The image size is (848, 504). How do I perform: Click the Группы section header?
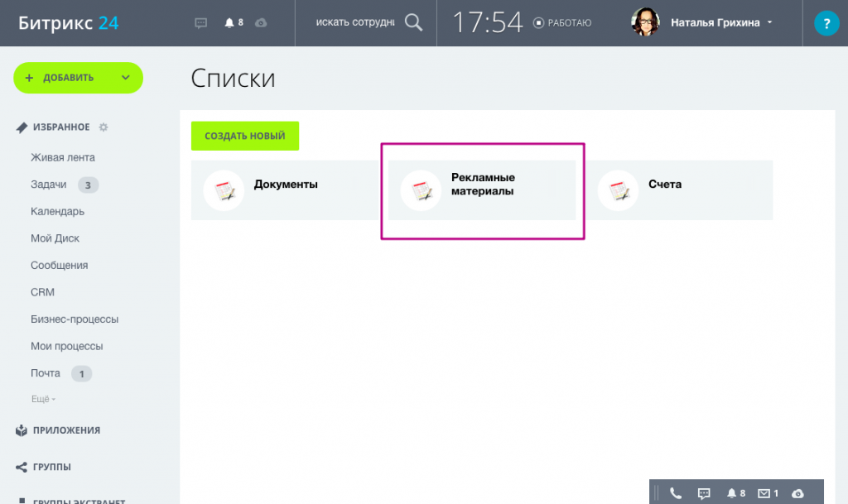point(52,468)
